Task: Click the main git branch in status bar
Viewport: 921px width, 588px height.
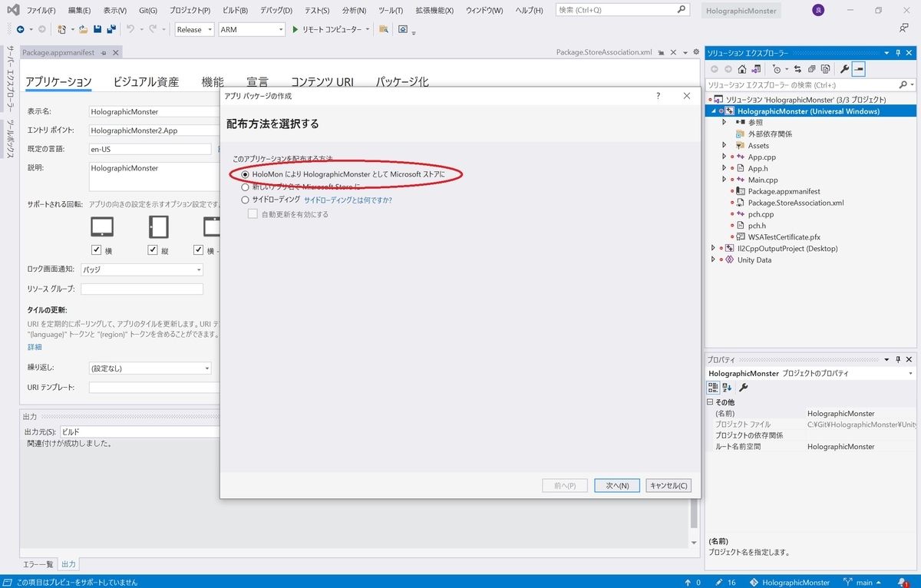Action: [861, 582]
